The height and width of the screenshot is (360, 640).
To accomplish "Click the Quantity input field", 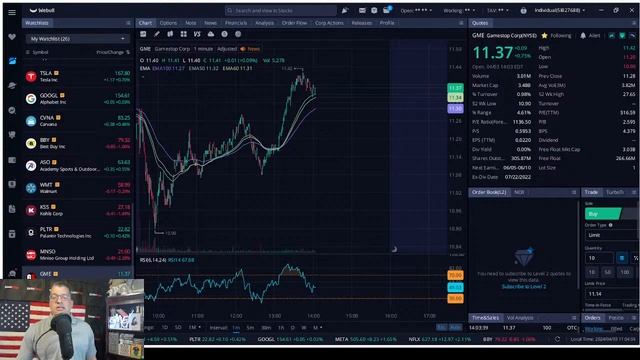I will coord(599,258).
